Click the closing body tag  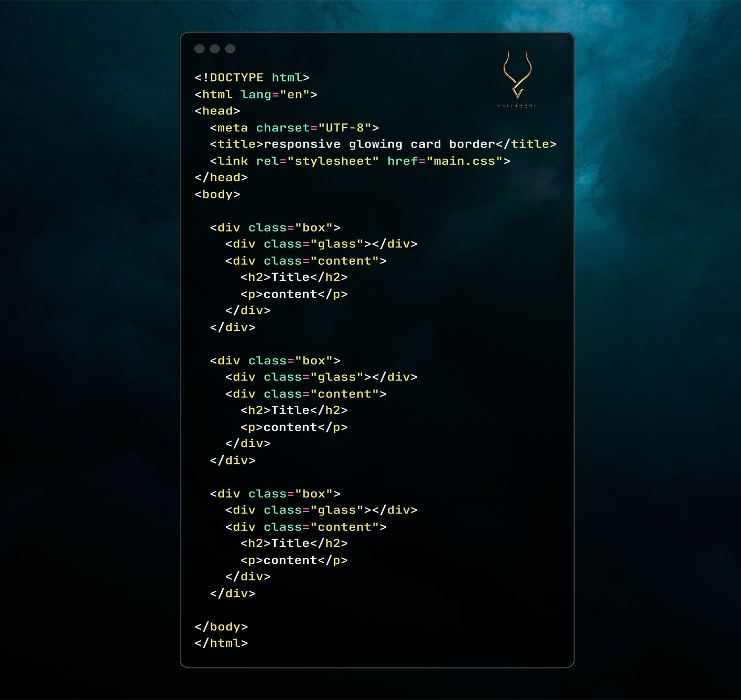click(221, 626)
